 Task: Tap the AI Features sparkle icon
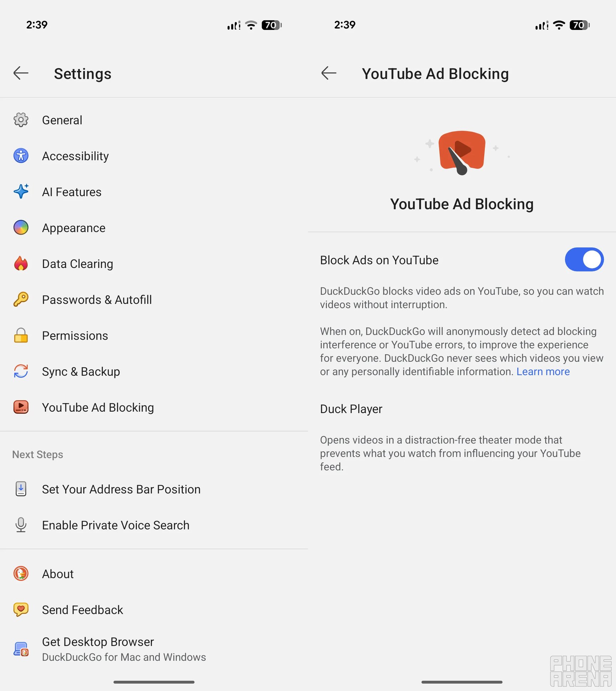tap(21, 192)
